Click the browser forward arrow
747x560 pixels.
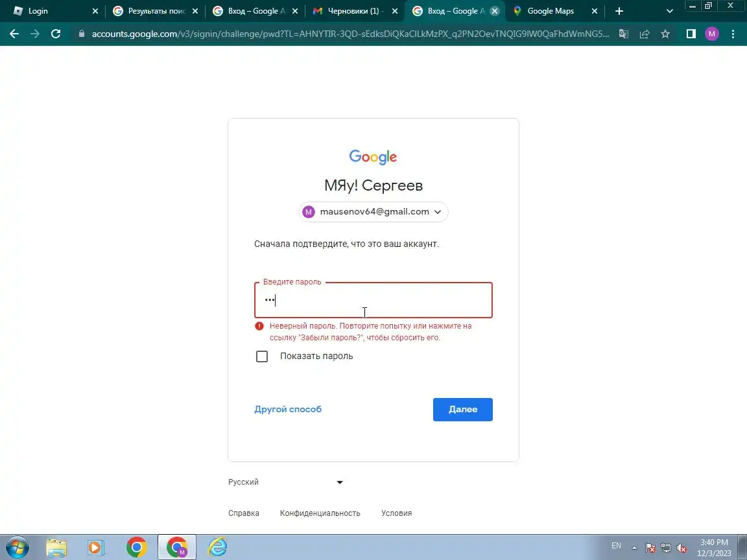[x=35, y=34]
